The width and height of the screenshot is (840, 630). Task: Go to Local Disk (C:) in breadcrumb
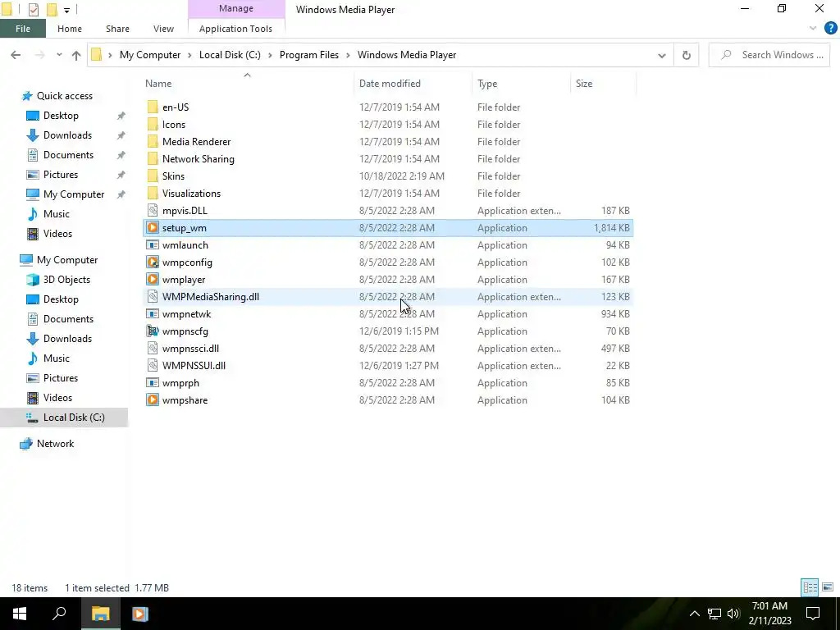pos(230,55)
